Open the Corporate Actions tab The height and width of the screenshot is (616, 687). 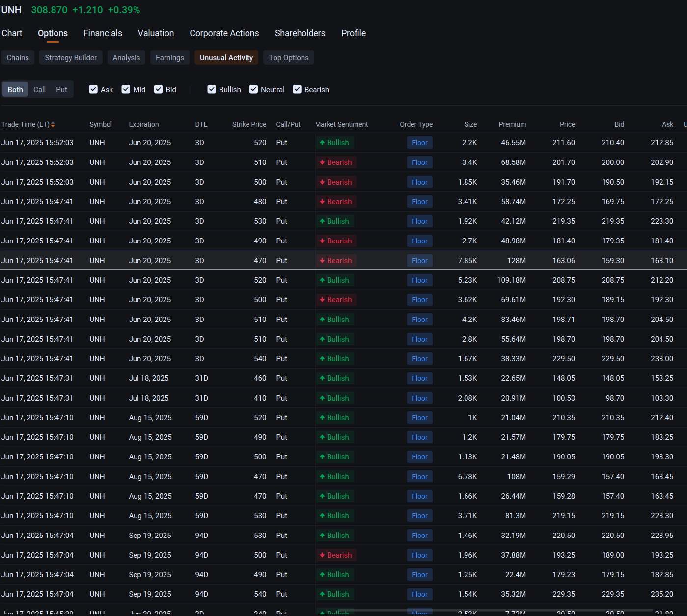click(224, 33)
